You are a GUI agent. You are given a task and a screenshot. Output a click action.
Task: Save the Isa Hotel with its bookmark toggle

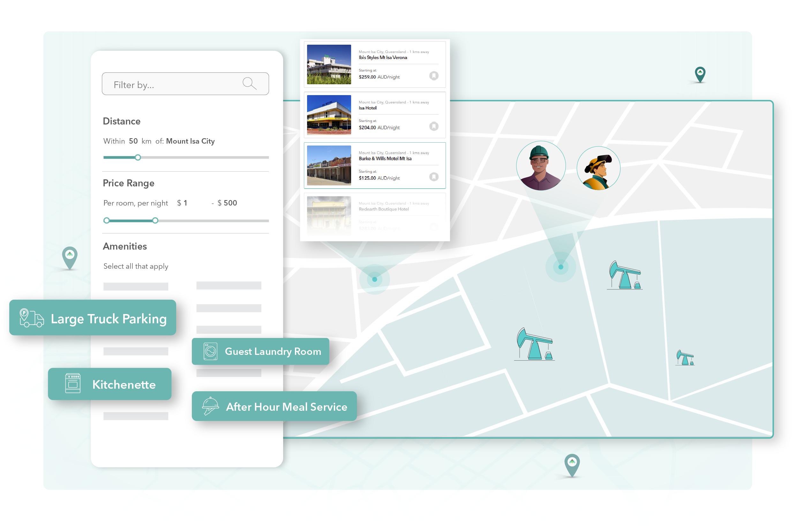click(434, 126)
